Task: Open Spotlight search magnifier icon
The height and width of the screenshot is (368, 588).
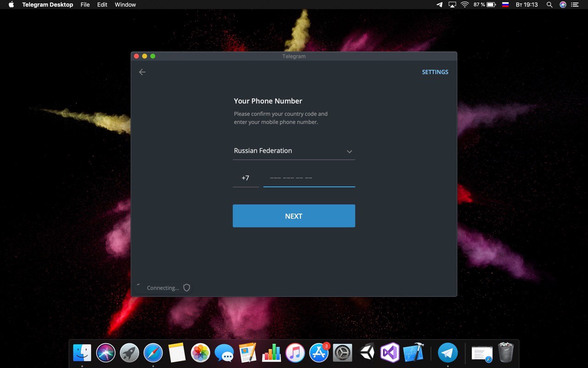Action: 549,5
